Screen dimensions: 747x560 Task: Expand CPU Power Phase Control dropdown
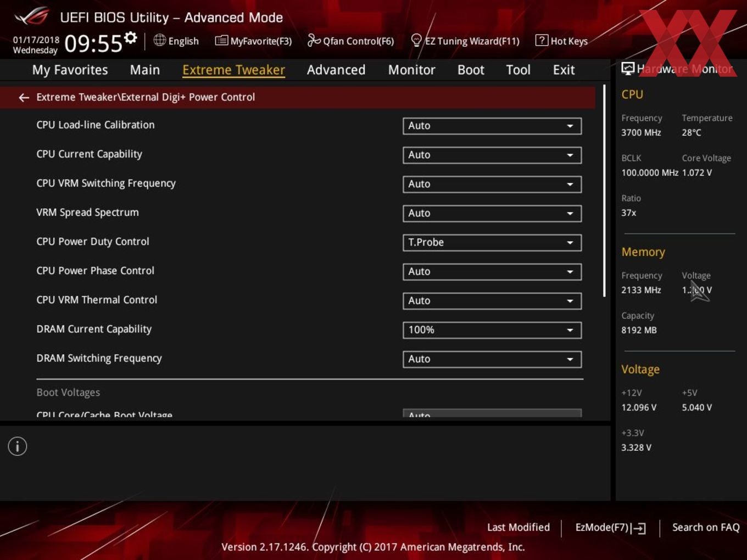coord(492,271)
